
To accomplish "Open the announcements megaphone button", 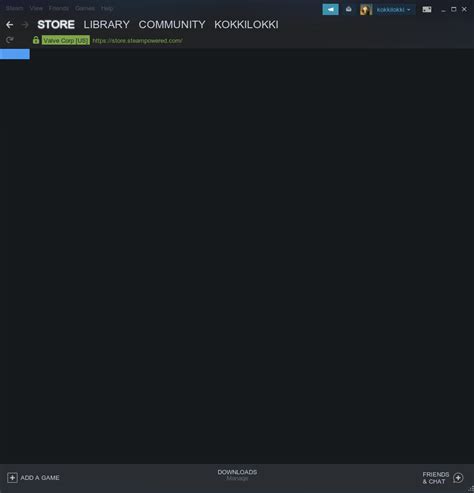I will point(330,9).
